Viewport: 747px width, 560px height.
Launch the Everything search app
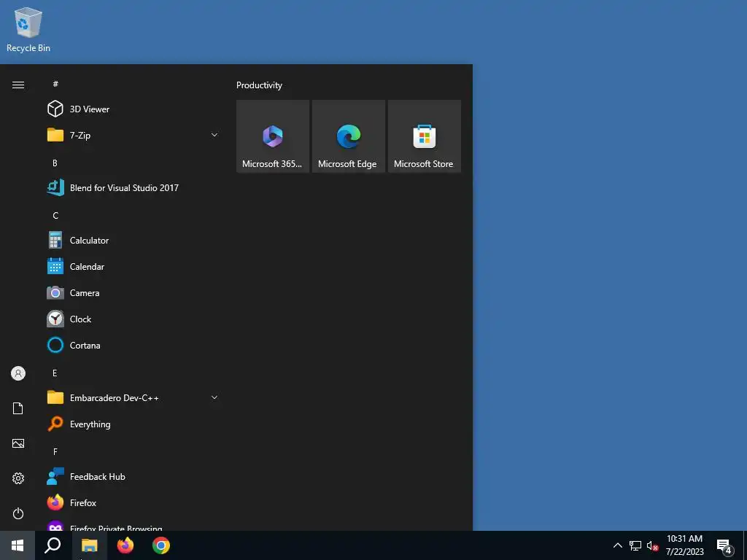(x=133, y=424)
